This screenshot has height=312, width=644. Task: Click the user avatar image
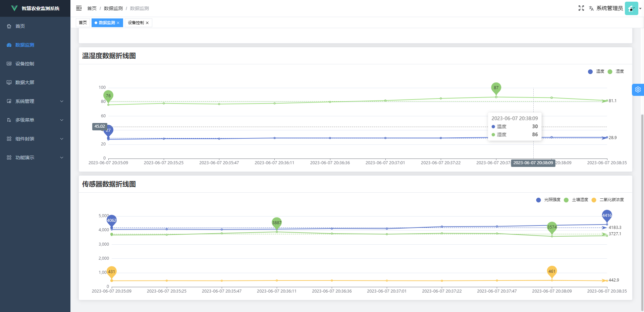(631, 8)
